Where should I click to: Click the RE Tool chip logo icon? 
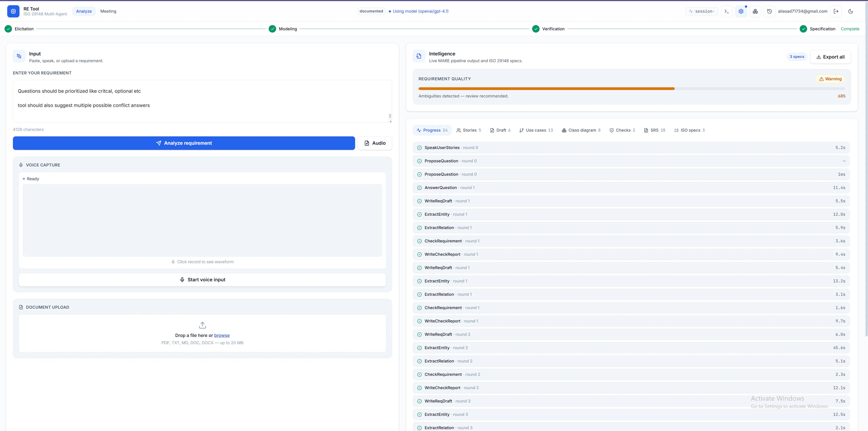[13, 11]
